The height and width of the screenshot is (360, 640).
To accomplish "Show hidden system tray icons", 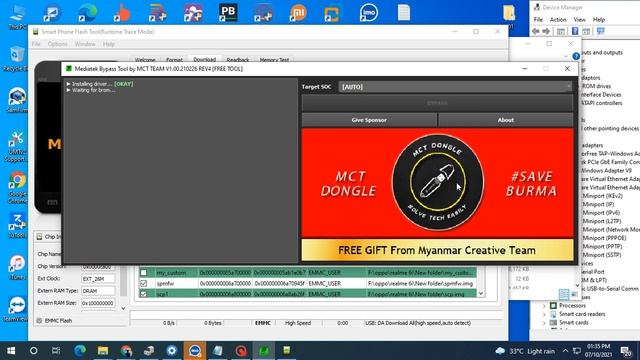I will pyautogui.click(x=565, y=351).
